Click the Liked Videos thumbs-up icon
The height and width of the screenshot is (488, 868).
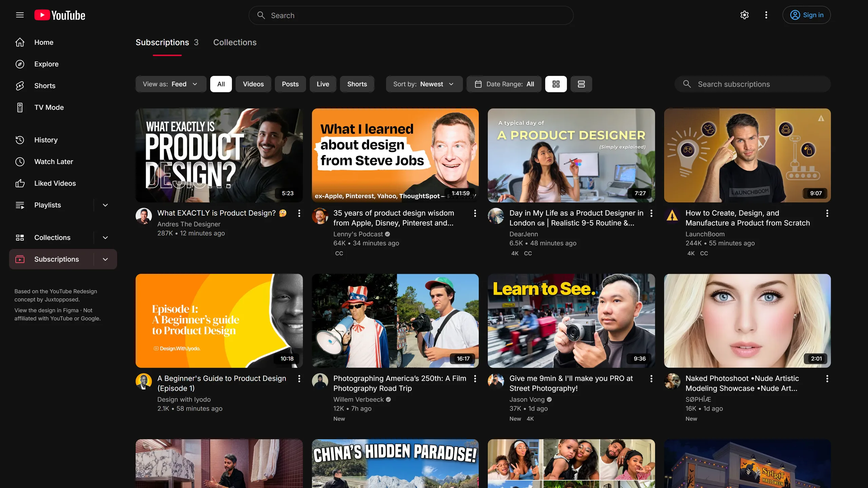click(20, 183)
